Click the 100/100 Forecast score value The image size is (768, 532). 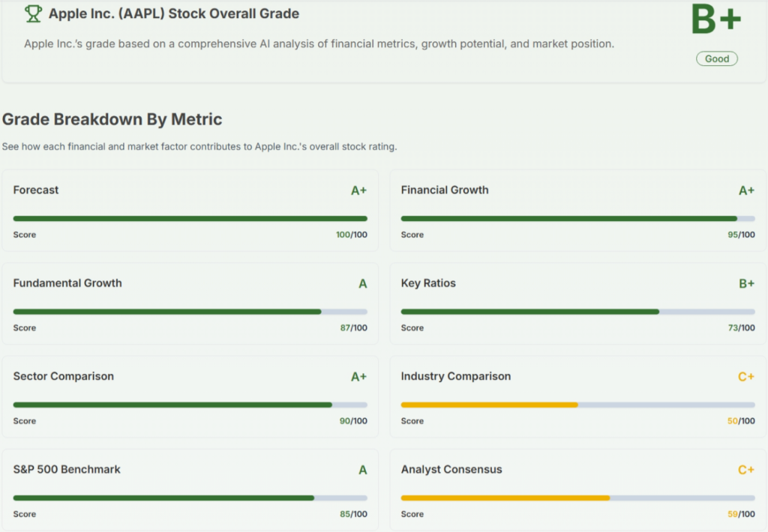coord(351,235)
